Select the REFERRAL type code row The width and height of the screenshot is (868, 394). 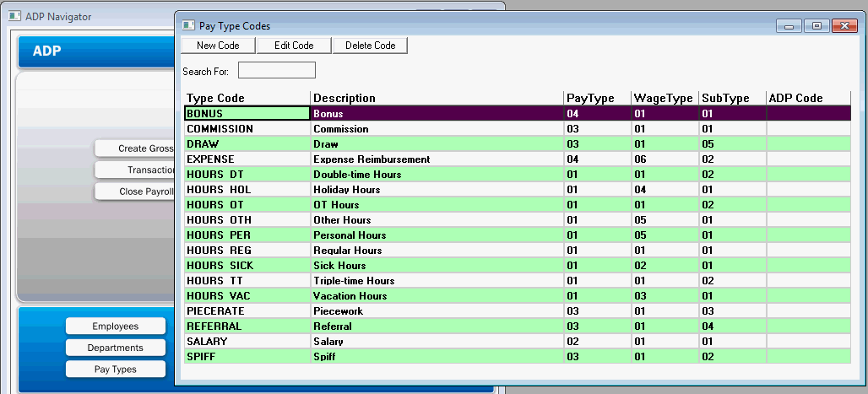pyautogui.click(x=517, y=326)
